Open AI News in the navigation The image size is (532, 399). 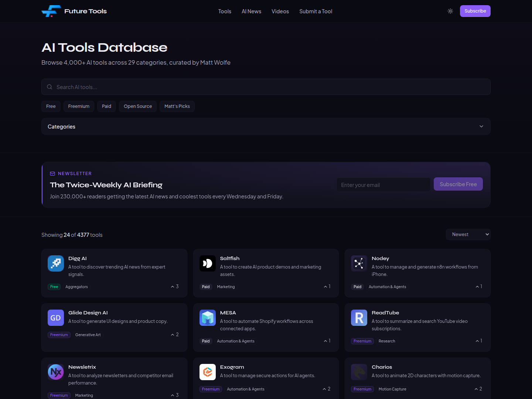pos(251,11)
